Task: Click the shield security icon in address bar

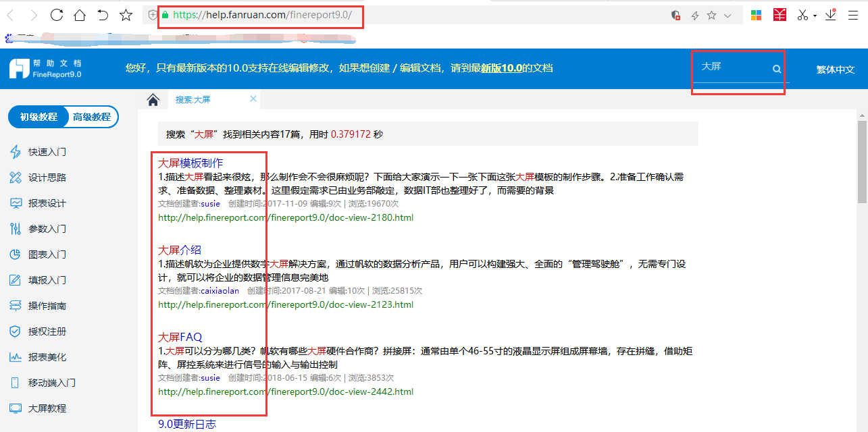Action: point(153,15)
